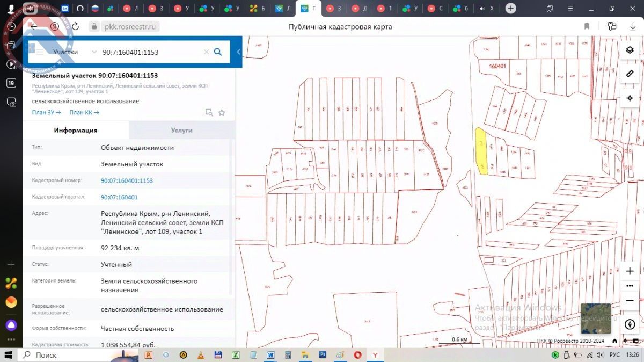Reset map orientation with compass button
644x362 pixels.
tap(630, 324)
